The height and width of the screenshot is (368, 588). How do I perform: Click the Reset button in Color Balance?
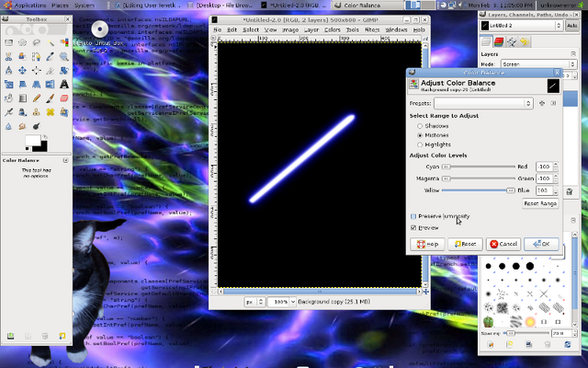click(465, 244)
